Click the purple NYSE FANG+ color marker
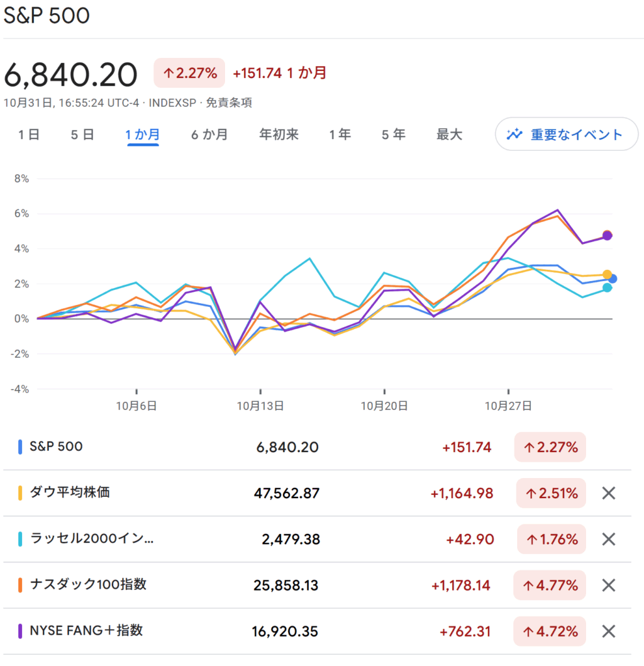This screenshot has height=666, width=644. (x=20, y=631)
